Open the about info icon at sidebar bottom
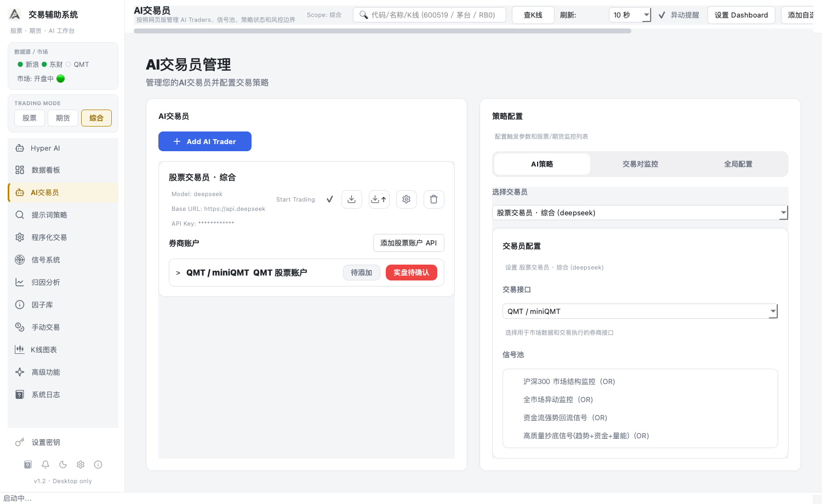The height and width of the screenshot is (504, 822). (x=98, y=465)
